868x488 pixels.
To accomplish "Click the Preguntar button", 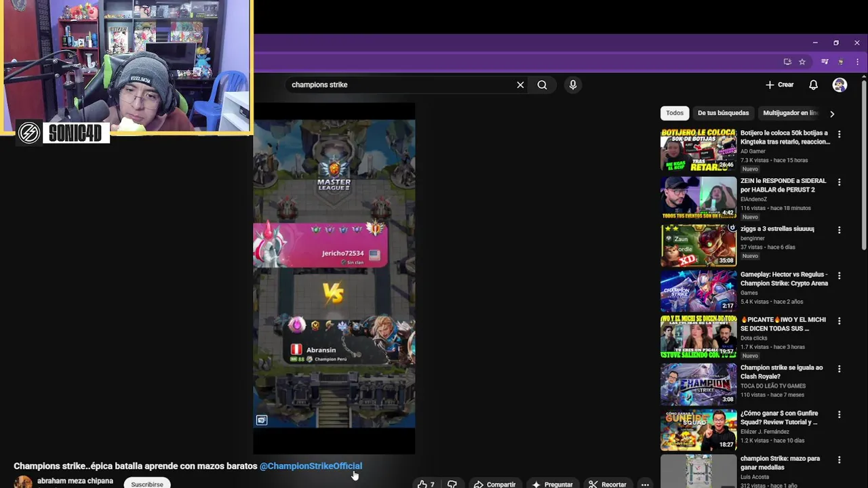I will 553,484.
